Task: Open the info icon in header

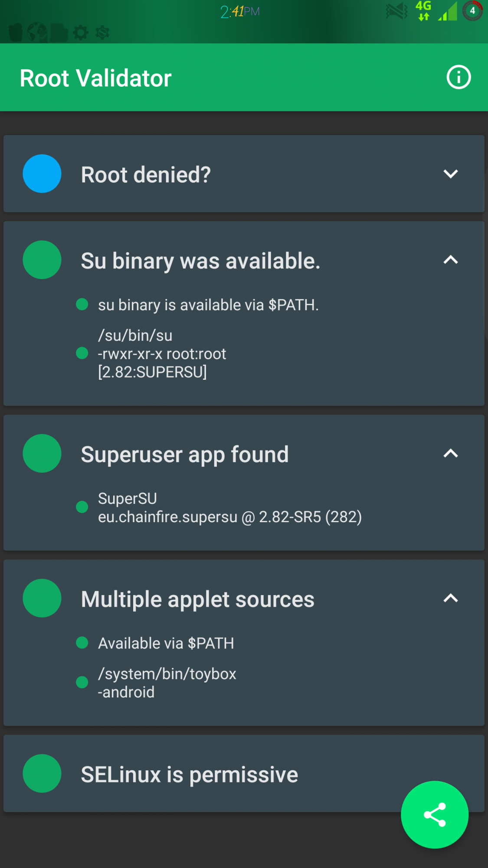Action: [459, 77]
